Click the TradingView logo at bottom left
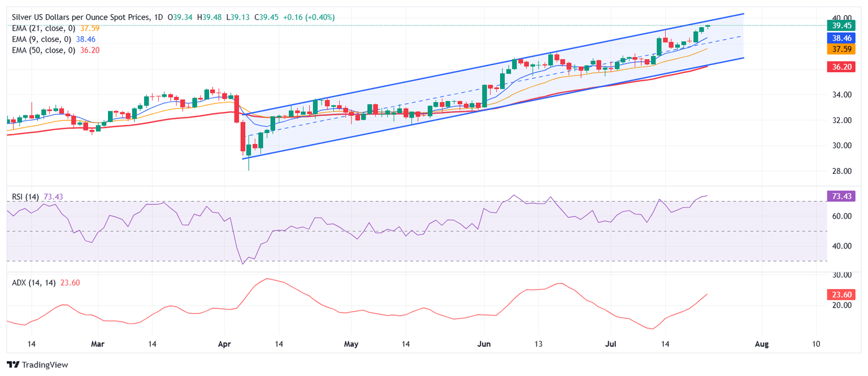The height and width of the screenshot is (376, 868). tap(37, 365)
